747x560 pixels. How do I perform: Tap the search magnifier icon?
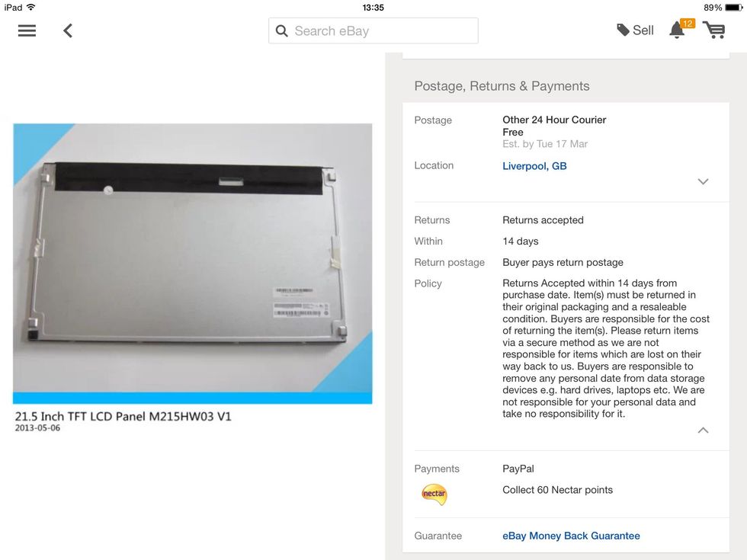pos(281,31)
